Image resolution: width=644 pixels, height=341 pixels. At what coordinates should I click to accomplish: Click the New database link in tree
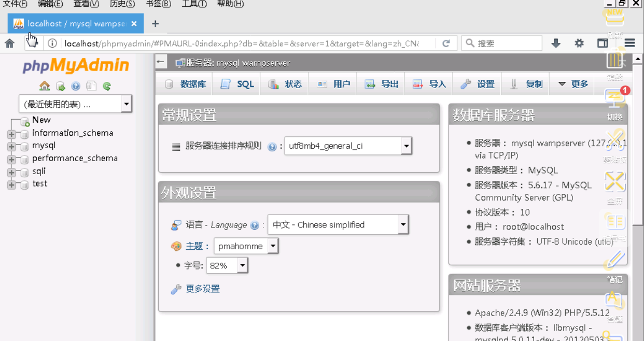pos(41,120)
